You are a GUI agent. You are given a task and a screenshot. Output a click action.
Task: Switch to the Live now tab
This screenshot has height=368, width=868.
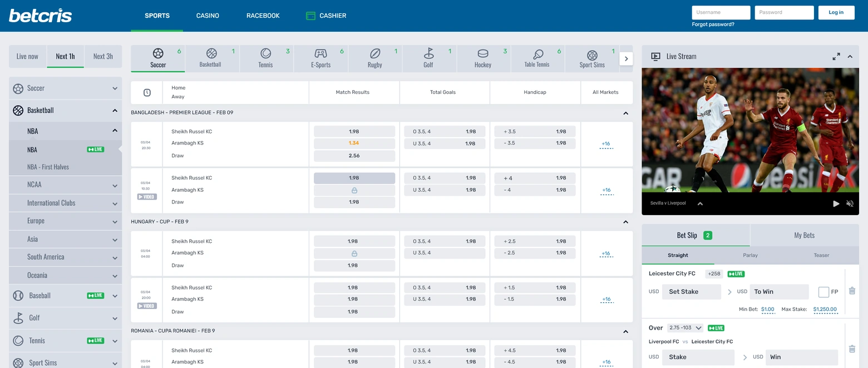tap(27, 56)
